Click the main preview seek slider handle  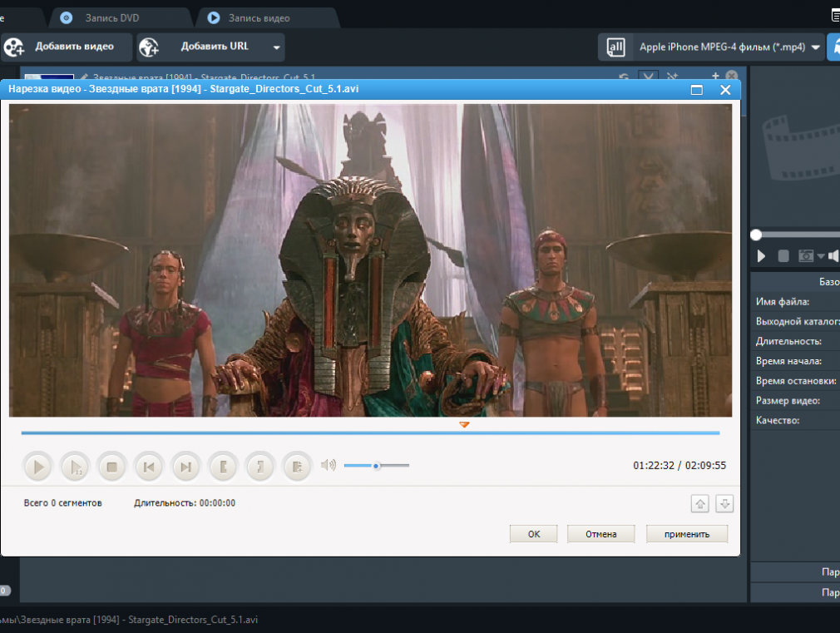point(756,235)
